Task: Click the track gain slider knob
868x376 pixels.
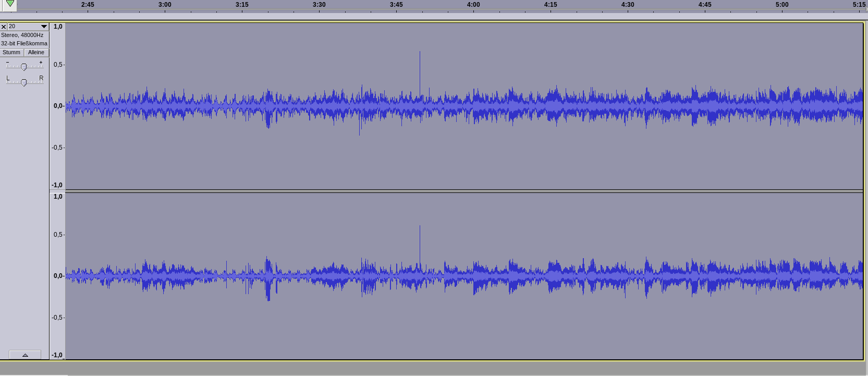Action: point(23,67)
